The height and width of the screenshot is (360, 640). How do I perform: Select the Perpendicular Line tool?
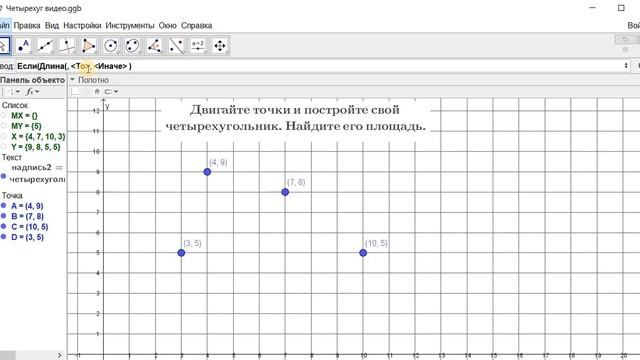point(67,45)
